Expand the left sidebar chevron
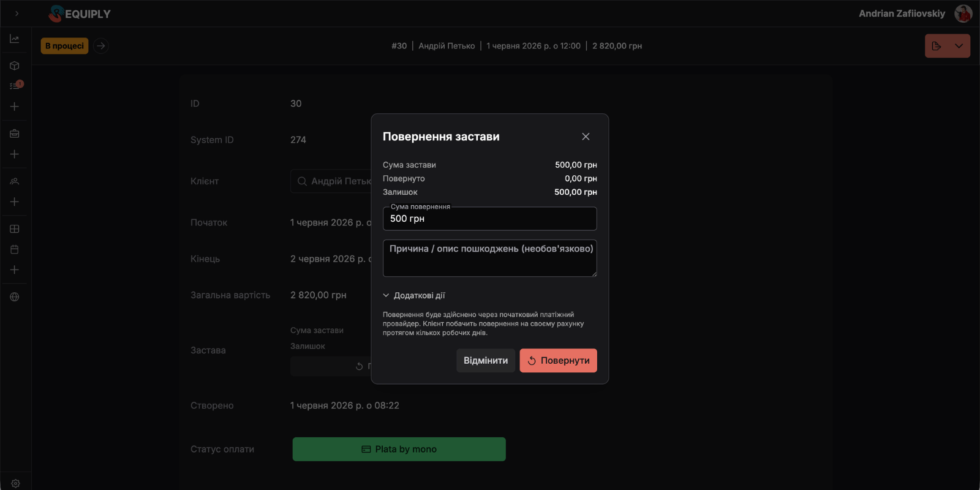Viewport: 980px width, 490px height. (17, 13)
